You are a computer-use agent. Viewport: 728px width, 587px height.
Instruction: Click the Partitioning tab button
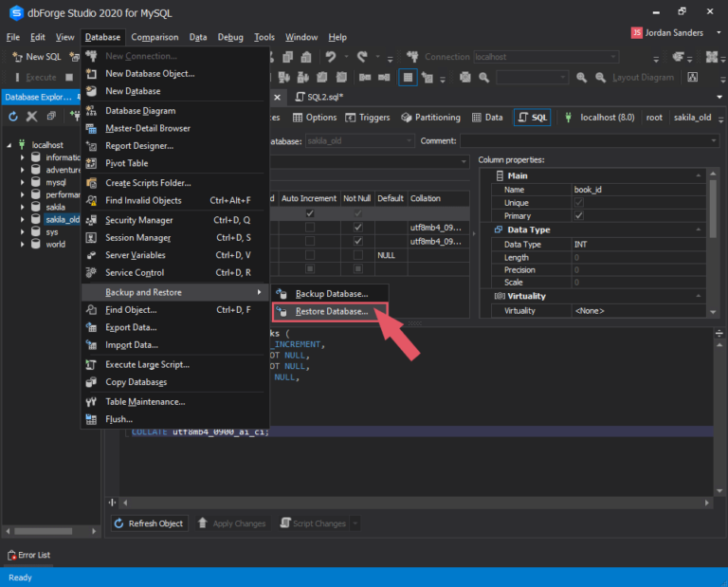[x=431, y=118]
